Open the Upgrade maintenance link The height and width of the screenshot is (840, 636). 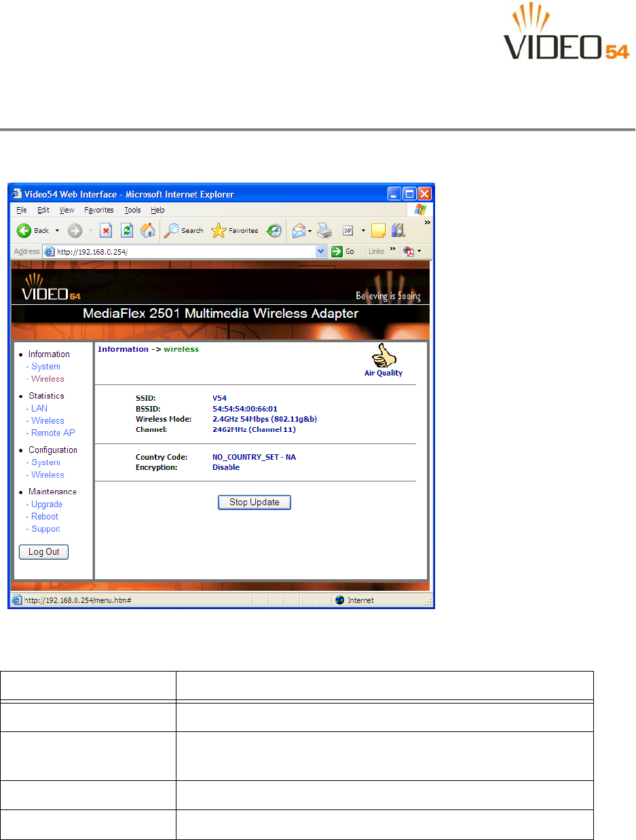click(47, 505)
